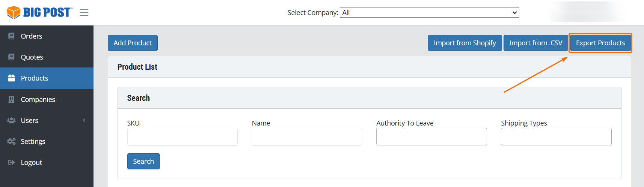Open the Authority To Leave selector
Viewport: 644px width, 187px height.
[x=431, y=137]
